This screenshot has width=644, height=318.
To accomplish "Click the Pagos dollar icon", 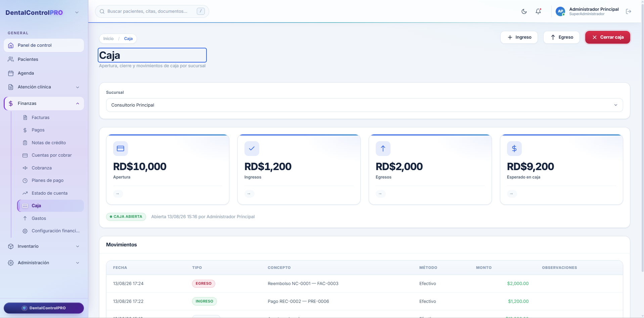I will click(25, 130).
